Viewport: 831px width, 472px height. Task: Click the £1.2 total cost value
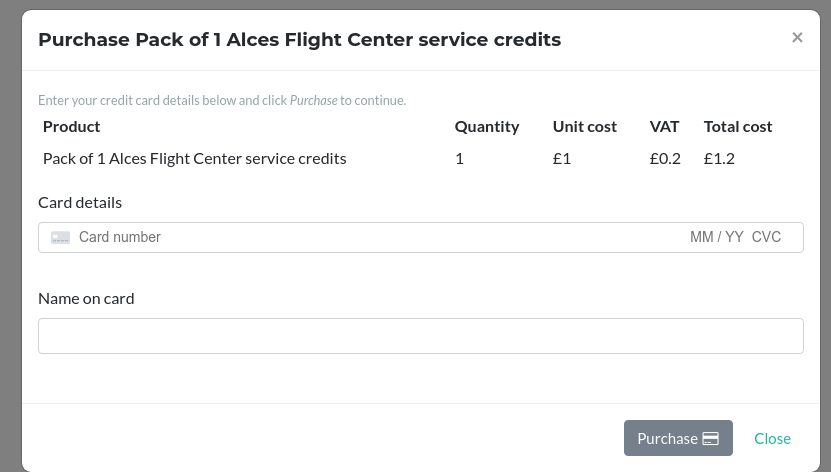click(719, 158)
